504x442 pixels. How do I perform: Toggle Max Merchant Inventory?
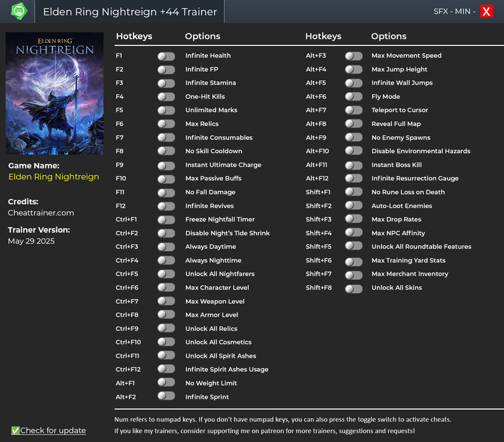pos(354,275)
